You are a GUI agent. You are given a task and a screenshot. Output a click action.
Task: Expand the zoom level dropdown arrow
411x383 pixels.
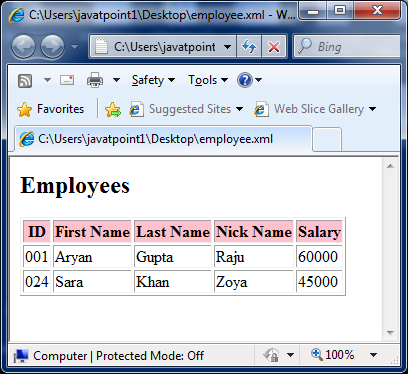374,355
